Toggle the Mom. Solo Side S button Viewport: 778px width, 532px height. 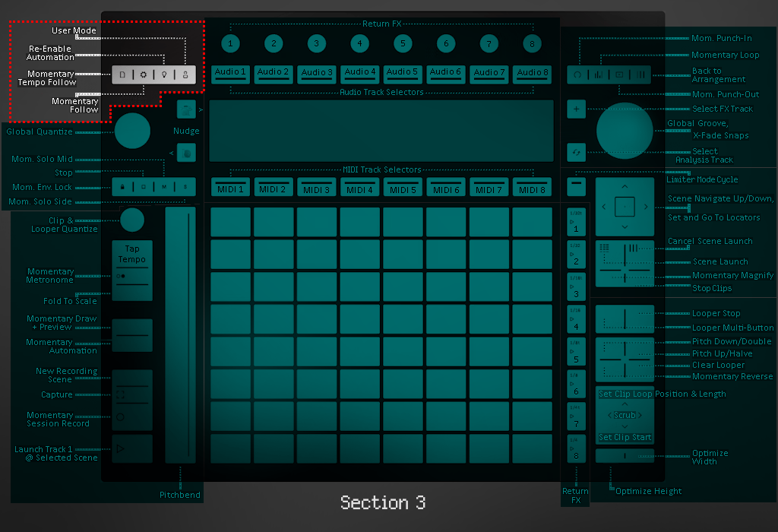(x=185, y=186)
